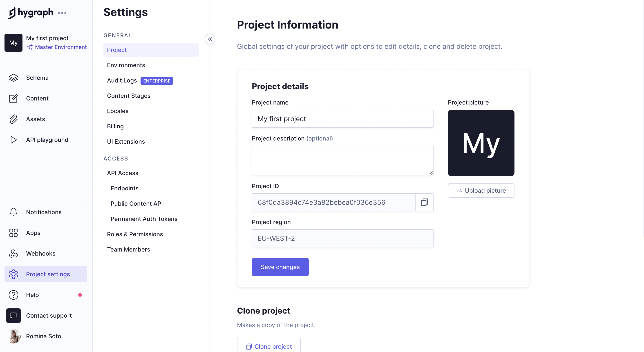
Task: Click the Notifications bell icon
Action: coord(13,212)
